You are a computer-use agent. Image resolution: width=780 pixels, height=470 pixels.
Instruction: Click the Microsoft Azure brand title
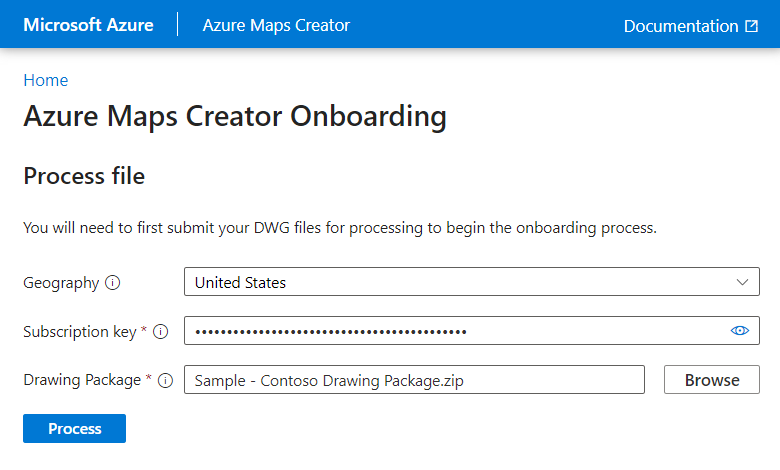pyautogui.click(x=88, y=25)
